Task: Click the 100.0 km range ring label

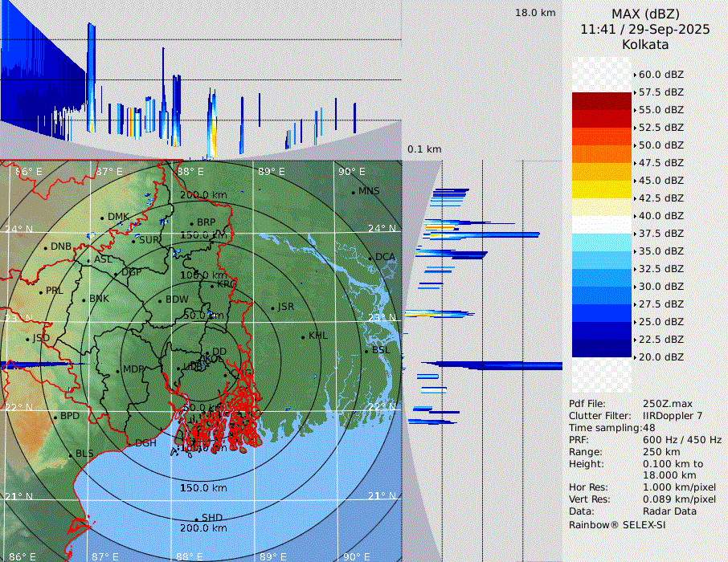Action: [202, 275]
